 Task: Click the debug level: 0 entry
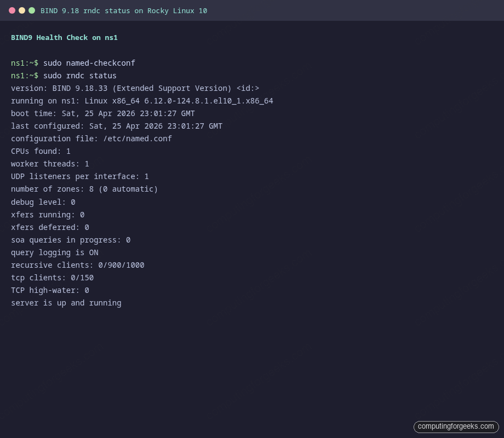[x=42, y=202]
